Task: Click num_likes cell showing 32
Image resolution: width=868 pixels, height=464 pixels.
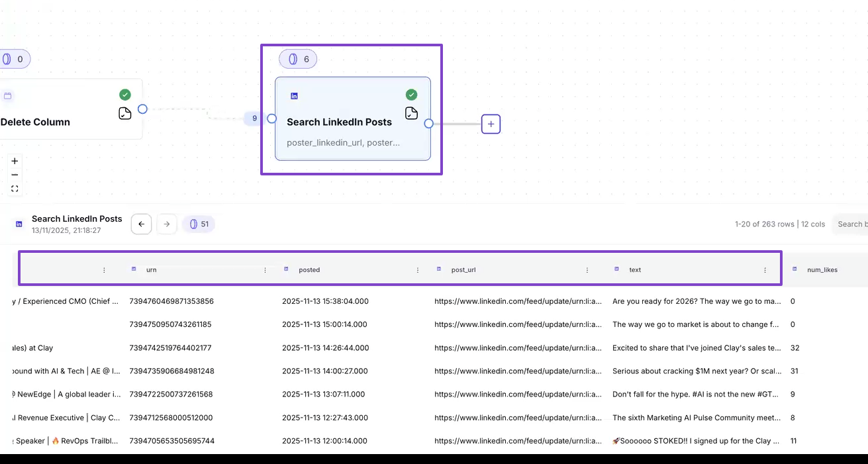Action: [x=795, y=348]
